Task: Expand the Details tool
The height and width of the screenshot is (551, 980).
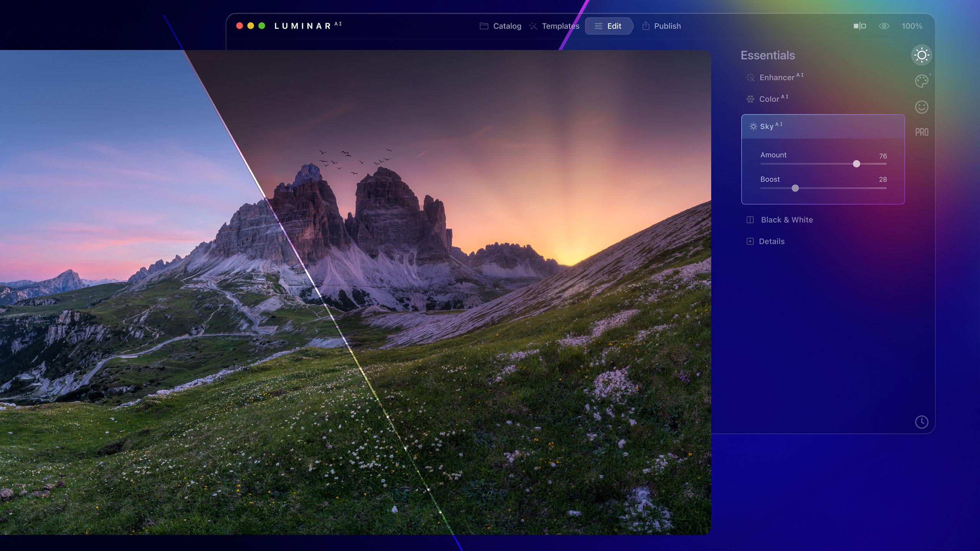Action: point(771,241)
